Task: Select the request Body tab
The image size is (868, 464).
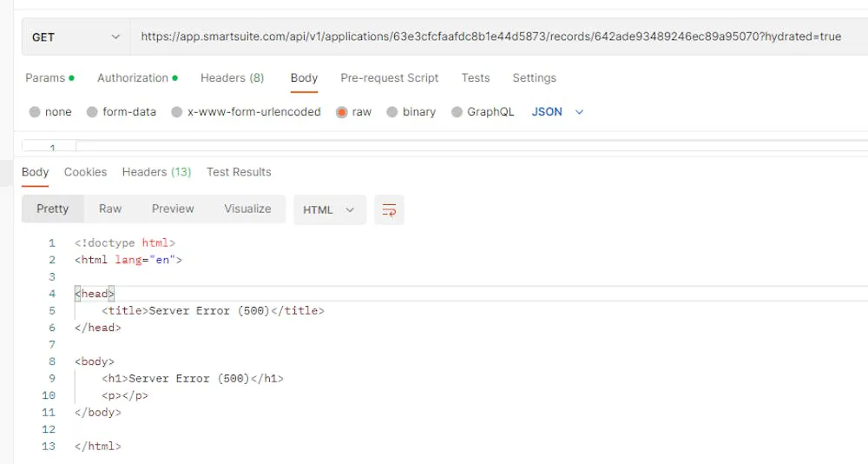Action: click(x=304, y=78)
